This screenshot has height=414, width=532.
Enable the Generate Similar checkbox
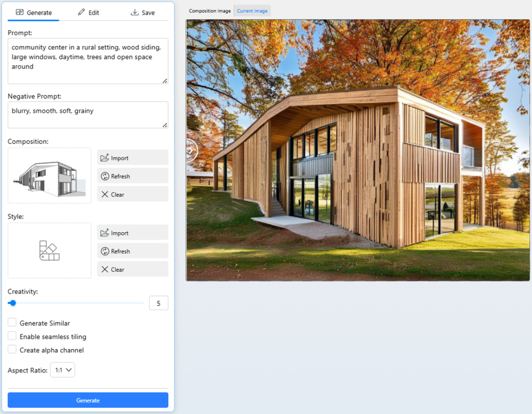[12, 323]
